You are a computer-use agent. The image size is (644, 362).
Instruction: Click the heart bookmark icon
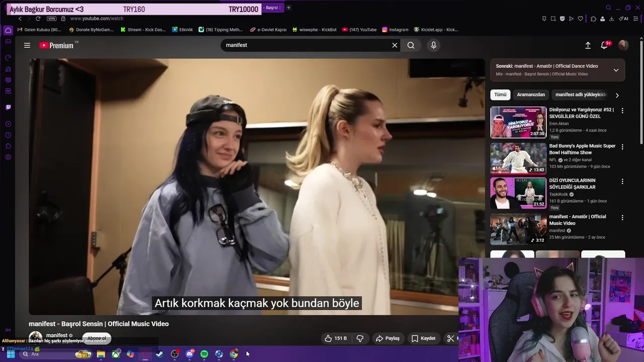coord(580,19)
